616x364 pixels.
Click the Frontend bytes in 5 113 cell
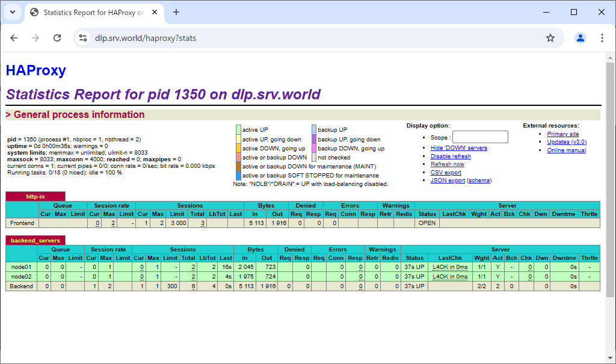255,223
